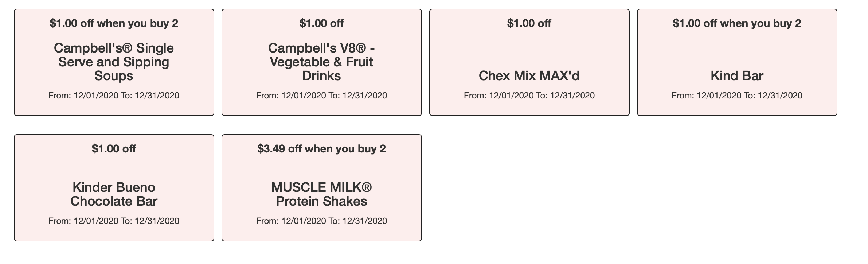Select the Campbell's V8 Vegetable & Fruit Drinks title
Screen dimensions: 868x264
click(x=321, y=62)
